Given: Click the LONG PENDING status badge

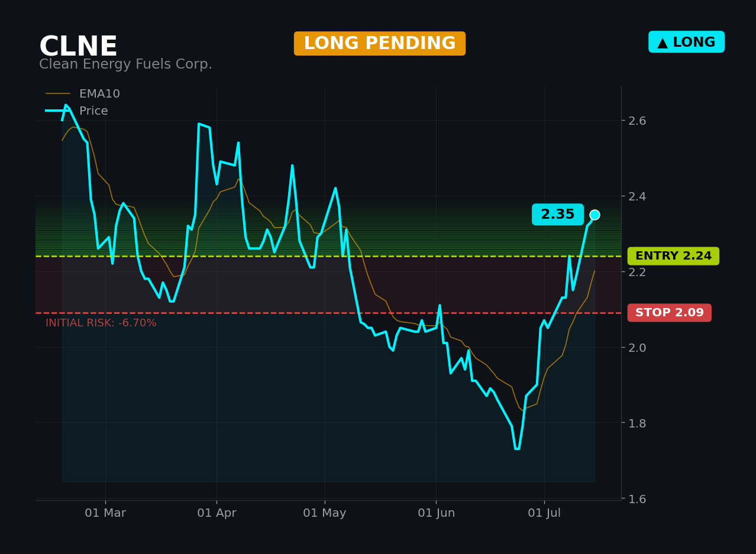Looking at the screenshot, I should [380, 44].
